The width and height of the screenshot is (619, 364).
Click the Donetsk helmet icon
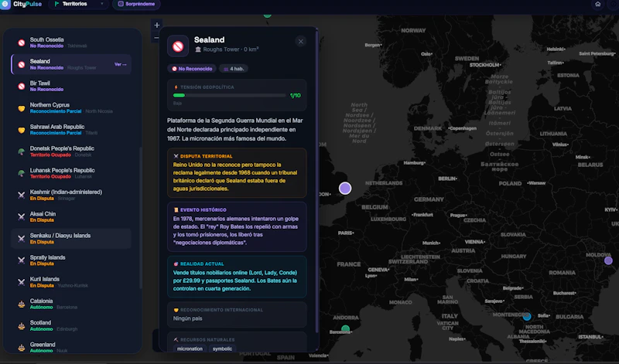click(22, 151)
